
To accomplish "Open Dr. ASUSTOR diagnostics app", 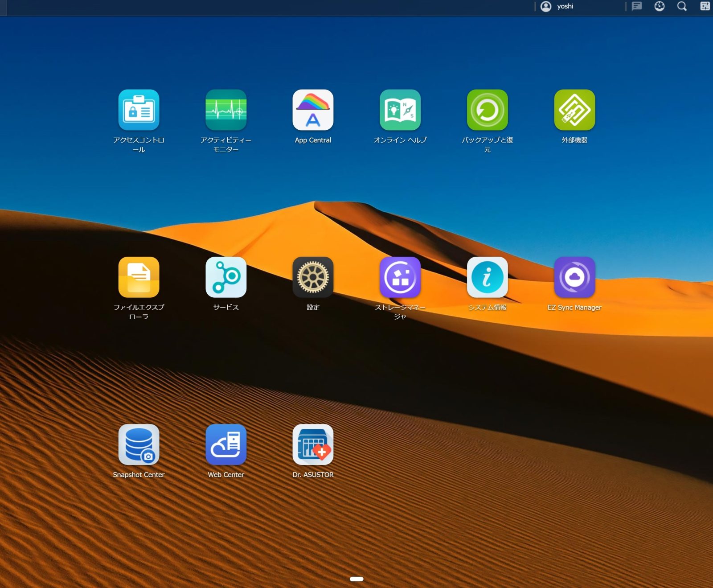I will [313, 444].
